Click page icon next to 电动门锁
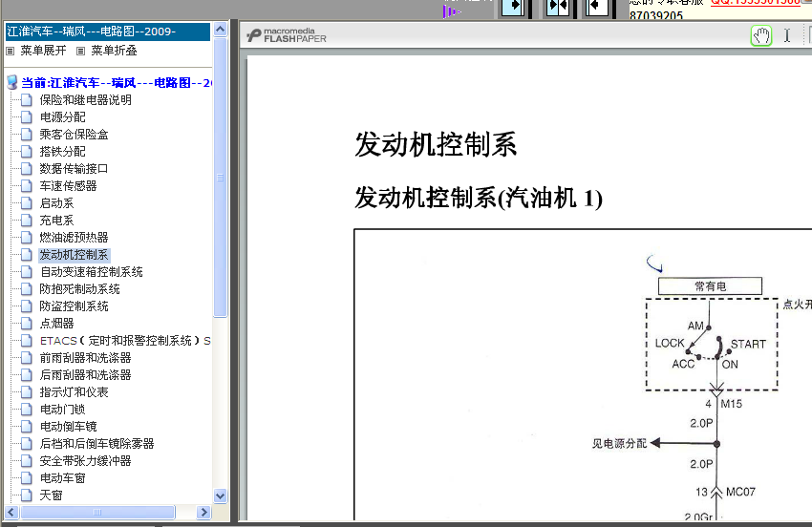The width and height of the screenshot is (812, 527). pyautogui.click(x=27, y=410)
